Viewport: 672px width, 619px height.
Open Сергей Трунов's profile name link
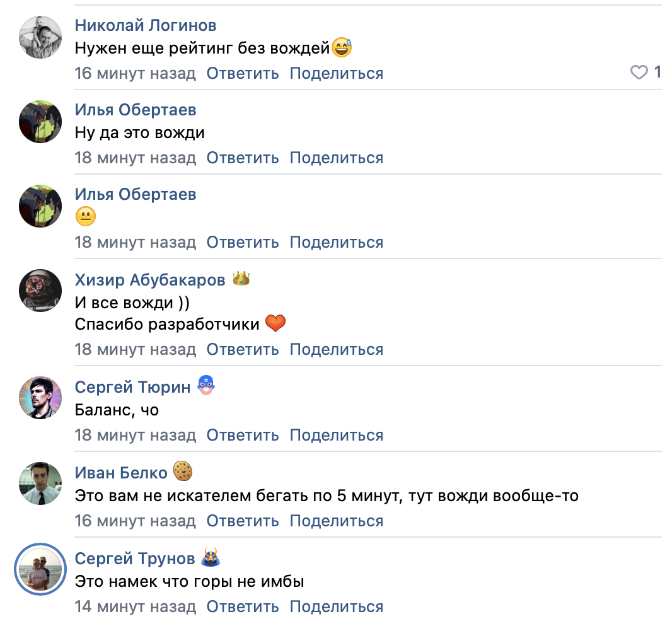135,558
